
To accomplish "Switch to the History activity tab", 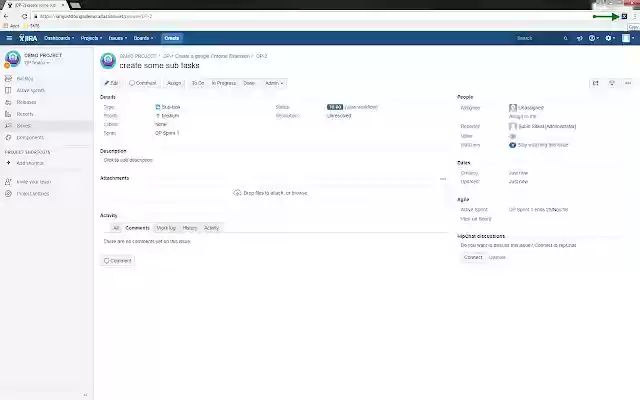I will point(189,228).
